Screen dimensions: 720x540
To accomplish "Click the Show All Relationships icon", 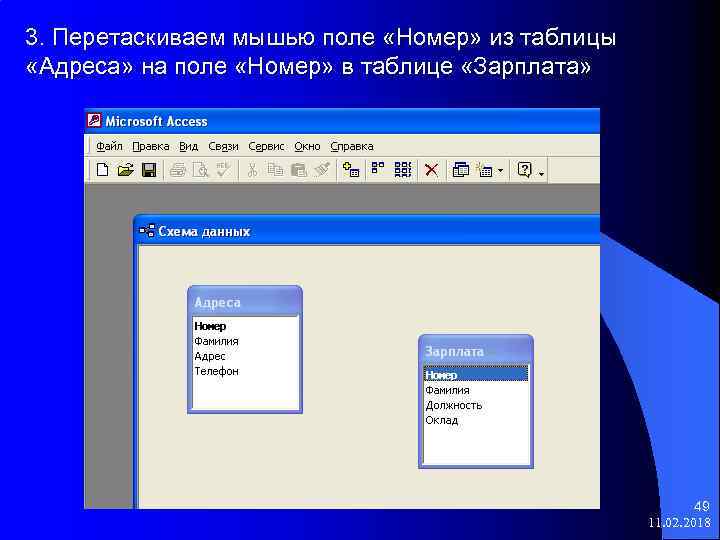I will [403, 169].
